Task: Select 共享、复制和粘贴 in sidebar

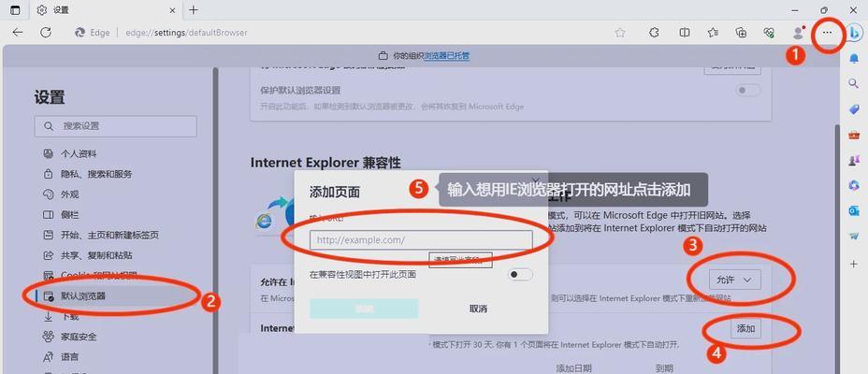Action: (x=89, y=255)
